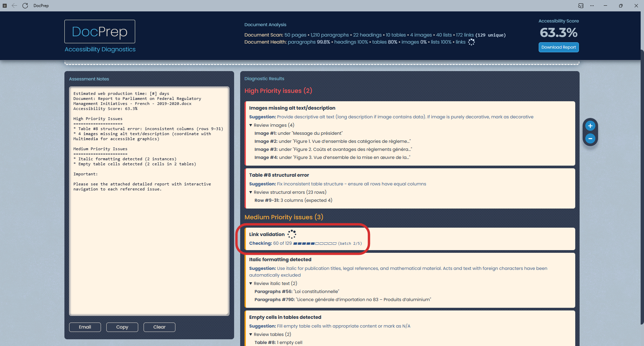Click the DocPrep app icon in title bar

tap(5, 6)
